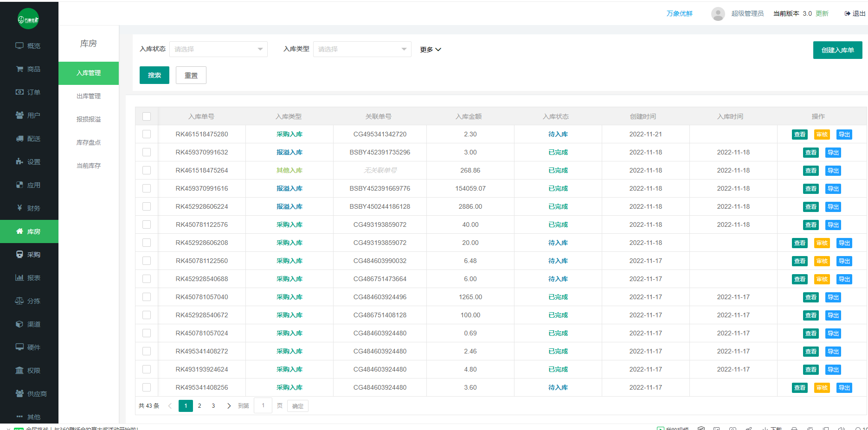Click the 创建入库单 button
The width and height of the screenshot is (868, 430).
[837, 50]
